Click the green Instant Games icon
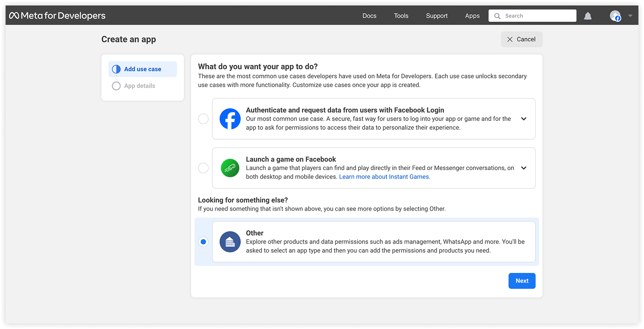 pyautogui.click(x=230, y=168)
